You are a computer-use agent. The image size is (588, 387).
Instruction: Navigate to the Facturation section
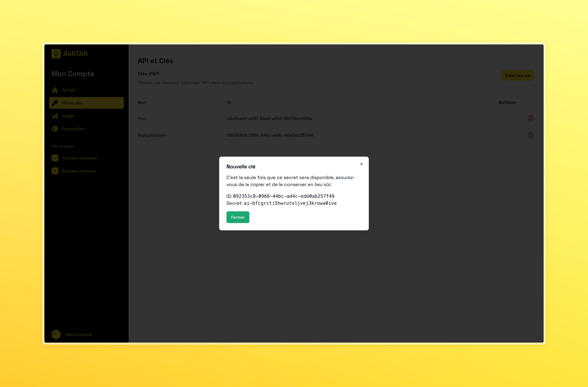click(x=73, y=129)
